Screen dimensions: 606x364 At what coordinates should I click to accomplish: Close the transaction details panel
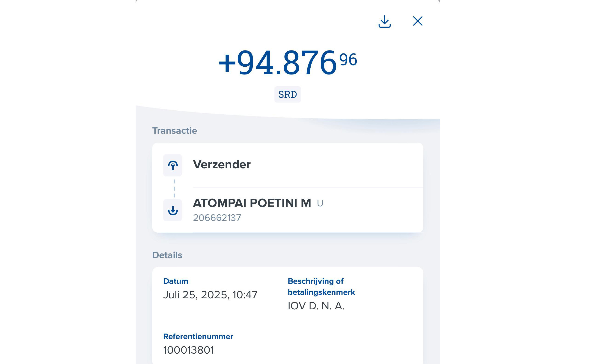click(418, 21)
